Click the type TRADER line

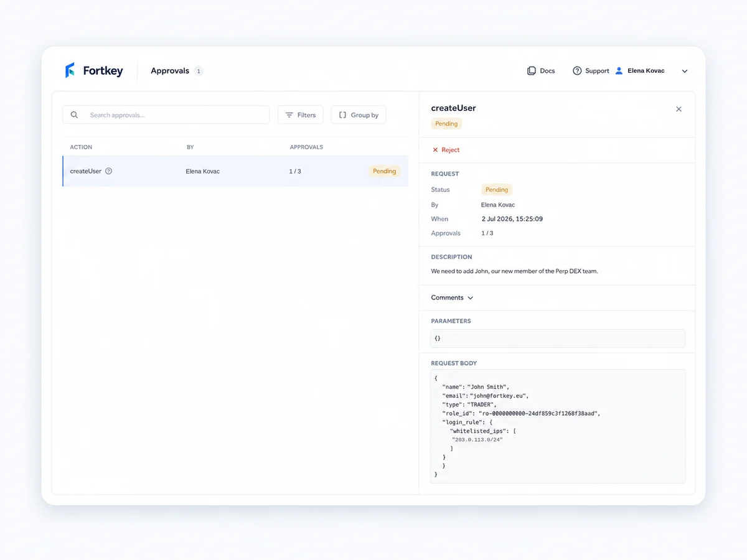pos(469,404)
